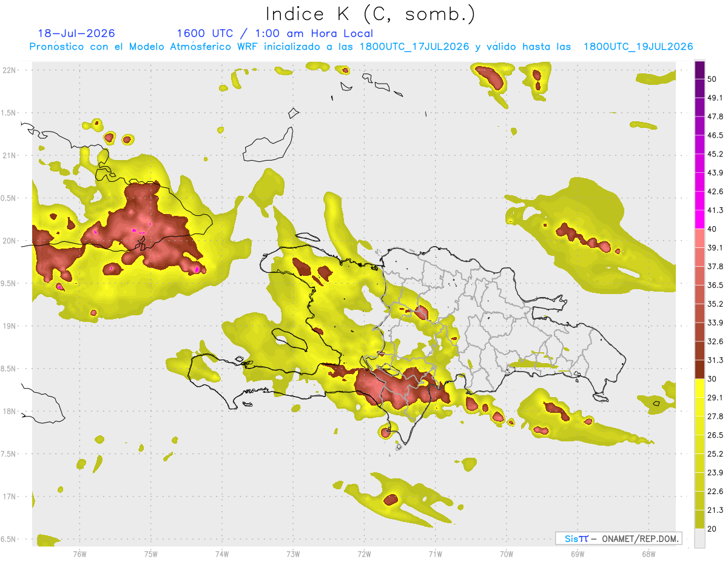Click the '22N' latitude label
Image resolution: width=728 pixels, height=562 pixels.
coord(10,70)
